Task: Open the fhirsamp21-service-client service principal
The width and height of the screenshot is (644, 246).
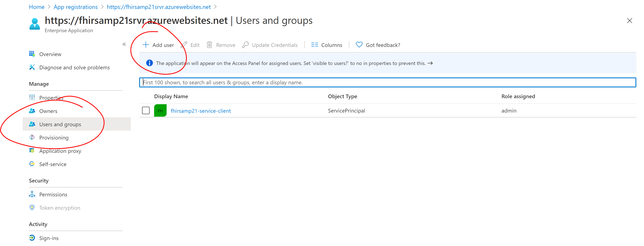Action: click(201, 111)
